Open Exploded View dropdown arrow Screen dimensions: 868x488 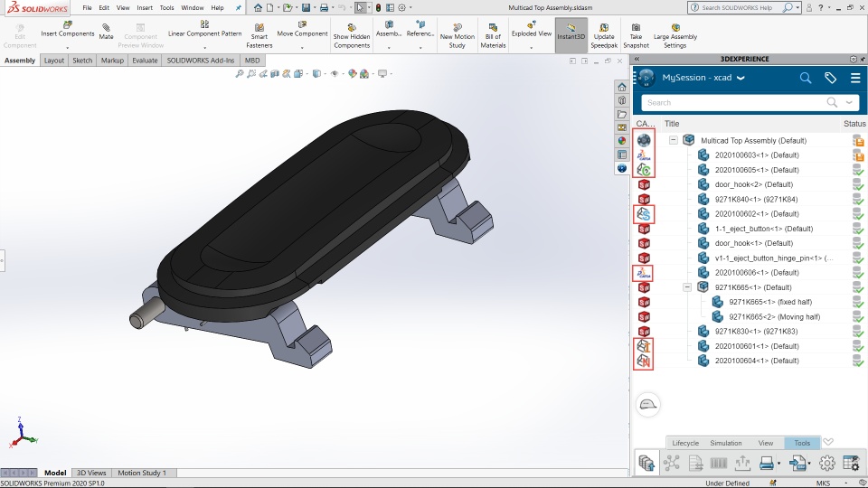pyautogui.click(x=531, y=48)
